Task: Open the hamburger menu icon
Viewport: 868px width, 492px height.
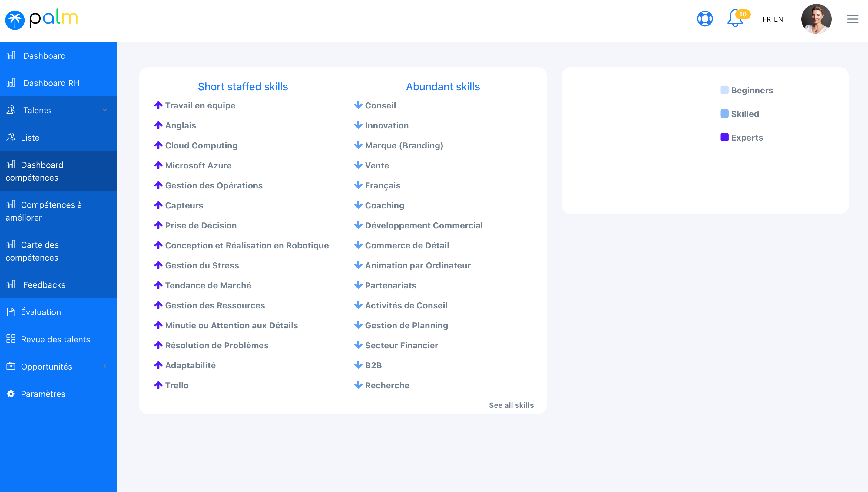Action: tap(853, 19)
